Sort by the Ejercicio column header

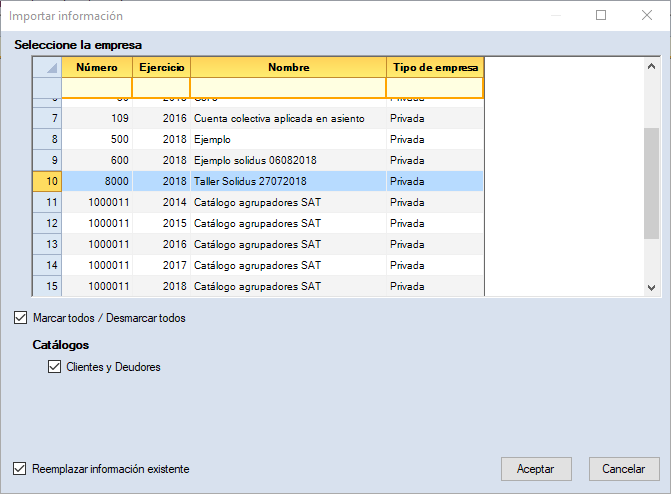click(160, 67)
